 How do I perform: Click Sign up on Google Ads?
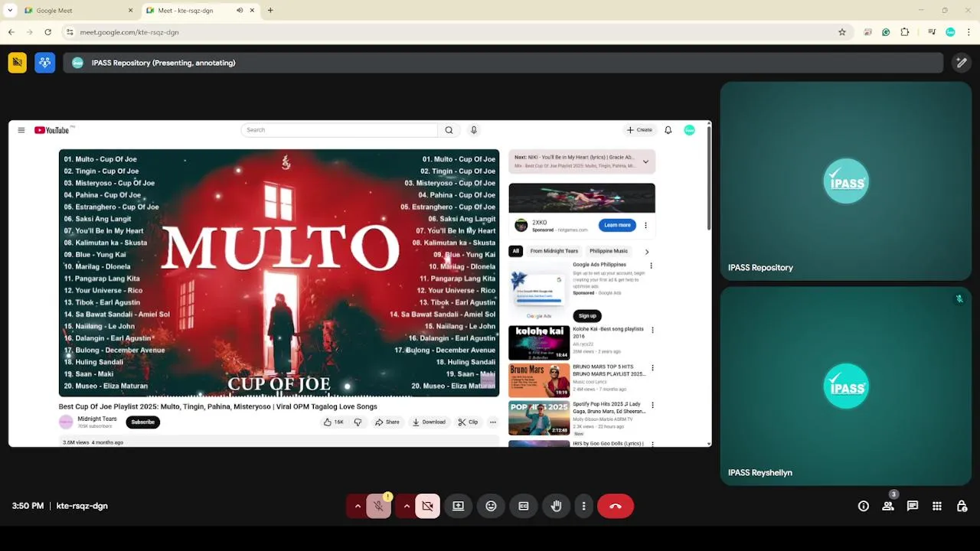(587, 315)
